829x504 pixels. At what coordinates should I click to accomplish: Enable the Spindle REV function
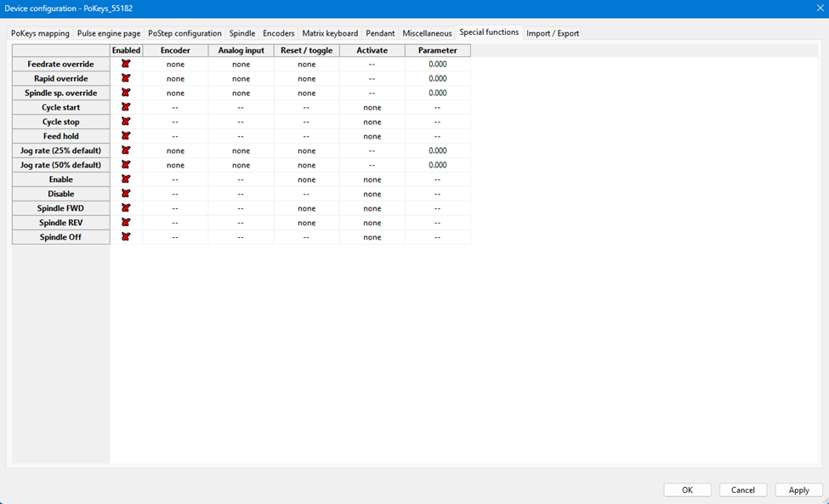click(x=126, y=223)
